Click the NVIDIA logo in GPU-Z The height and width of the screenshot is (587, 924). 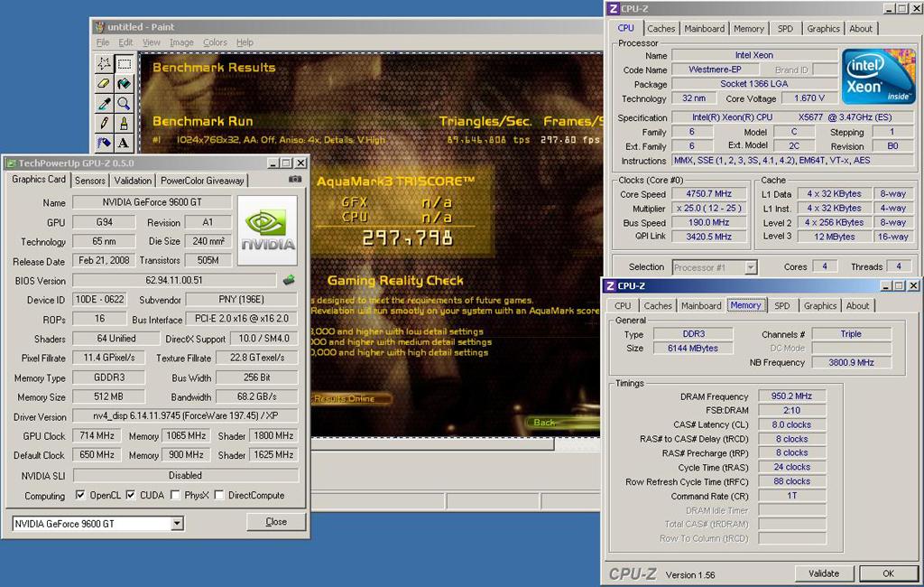(x=267, y=230)
